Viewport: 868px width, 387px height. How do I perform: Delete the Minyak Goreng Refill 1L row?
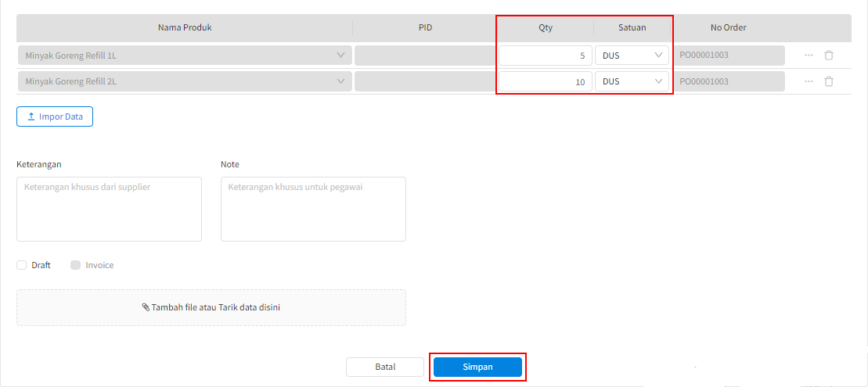click(x=829, y=56)
